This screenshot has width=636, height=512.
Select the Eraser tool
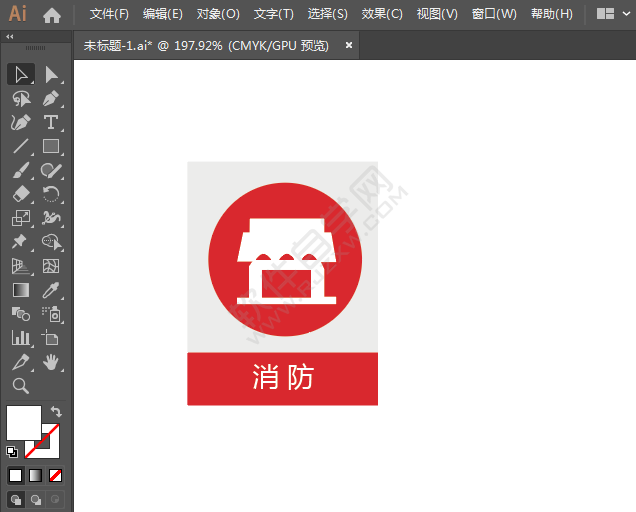21,194
